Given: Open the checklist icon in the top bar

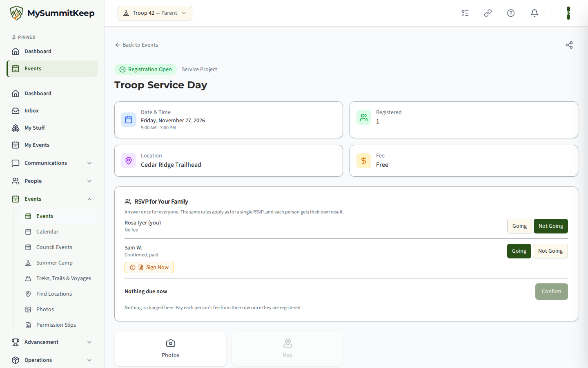Looking at the screenshot, I should 465,13.
